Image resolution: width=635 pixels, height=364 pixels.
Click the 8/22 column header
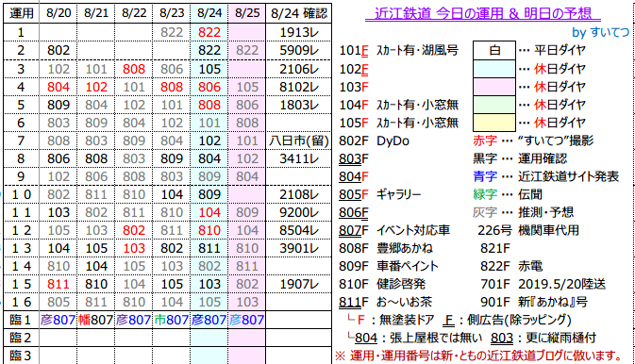coord(134,13)
